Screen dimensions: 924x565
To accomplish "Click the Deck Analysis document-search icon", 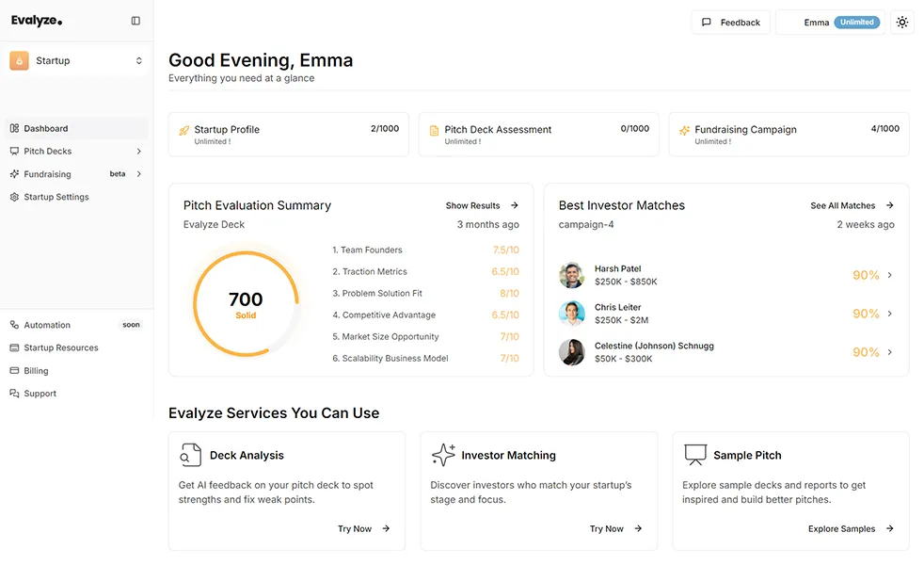I will coord(189,454).
